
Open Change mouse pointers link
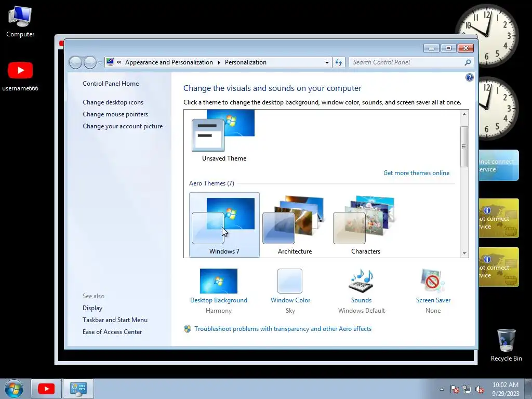(115, 114)
